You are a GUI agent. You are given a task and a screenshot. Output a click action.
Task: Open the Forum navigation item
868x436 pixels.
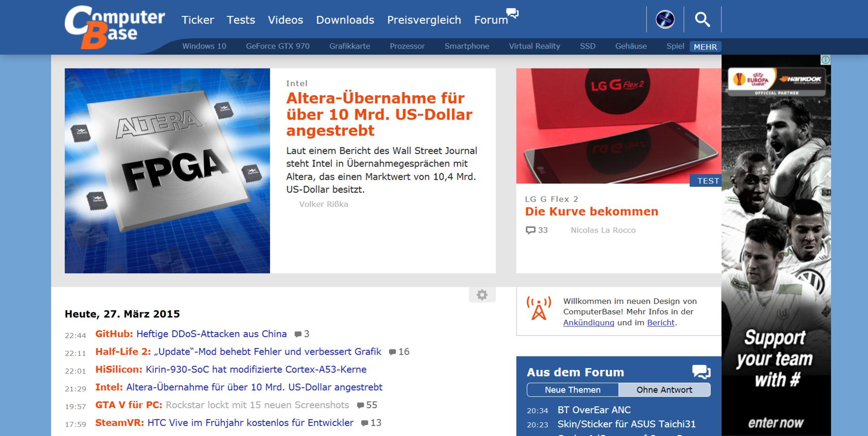pos(491,20)
